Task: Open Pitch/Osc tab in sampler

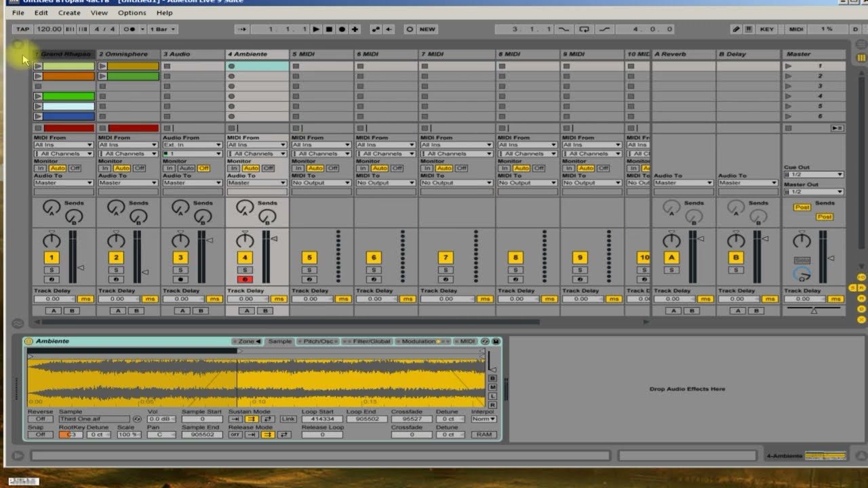Action: [317, 341]
